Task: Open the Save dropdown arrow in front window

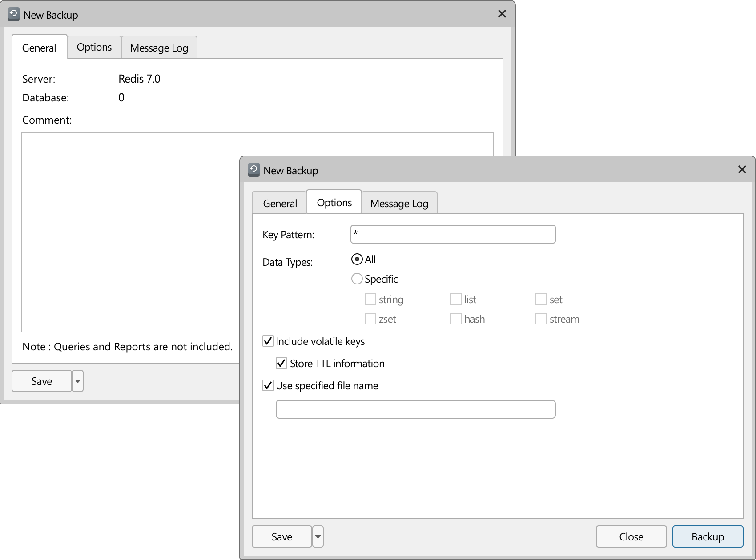Action: pos(318,536)
